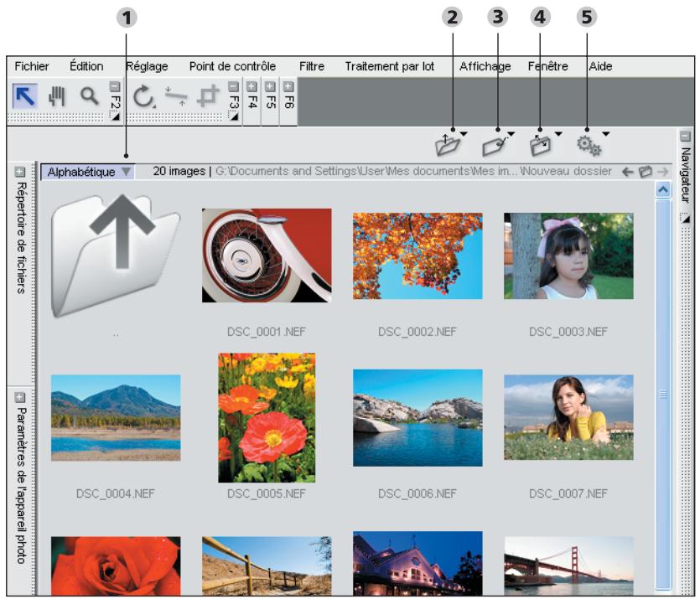Open the Réglage menu
700x599 pixels.
[147, 66]
